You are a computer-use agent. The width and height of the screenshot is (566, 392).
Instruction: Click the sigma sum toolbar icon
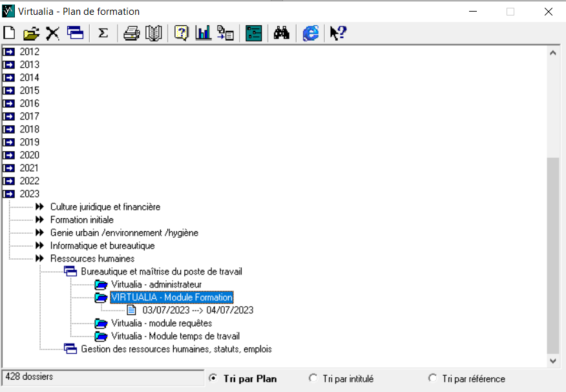tap(103, 34)
